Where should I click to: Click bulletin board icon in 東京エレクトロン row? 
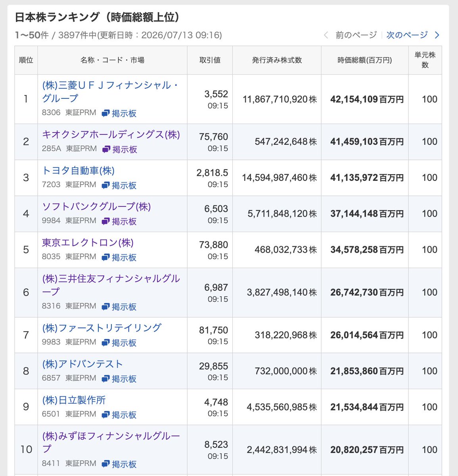pos(105,258)
